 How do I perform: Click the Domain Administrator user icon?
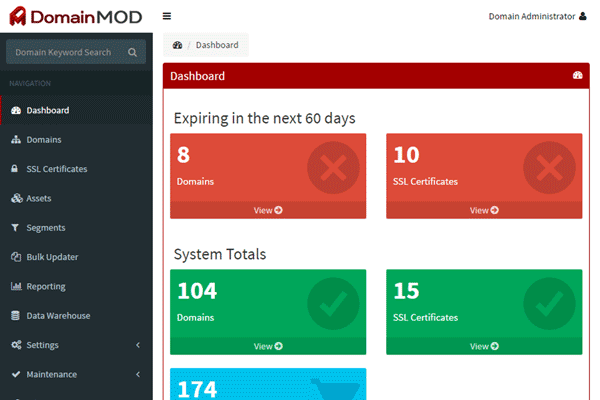click(583, 16)
